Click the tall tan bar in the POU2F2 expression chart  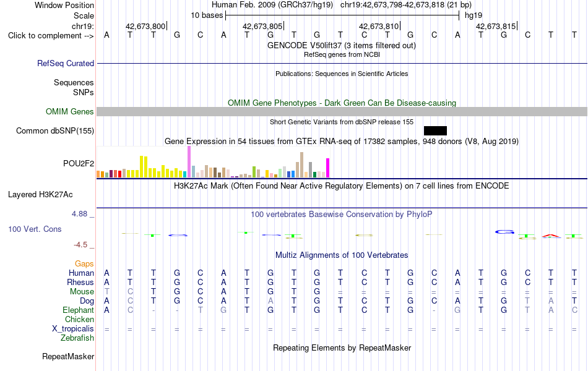(301, 164)
